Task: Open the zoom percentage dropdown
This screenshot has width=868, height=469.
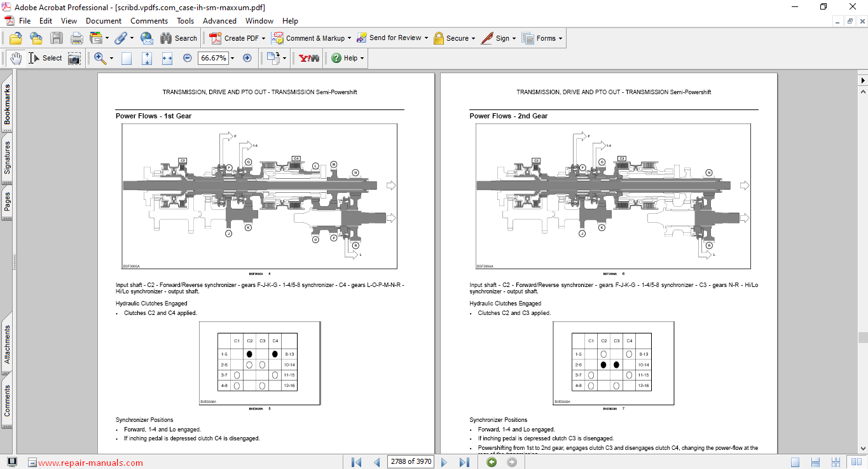Action: tap(232, 58)
